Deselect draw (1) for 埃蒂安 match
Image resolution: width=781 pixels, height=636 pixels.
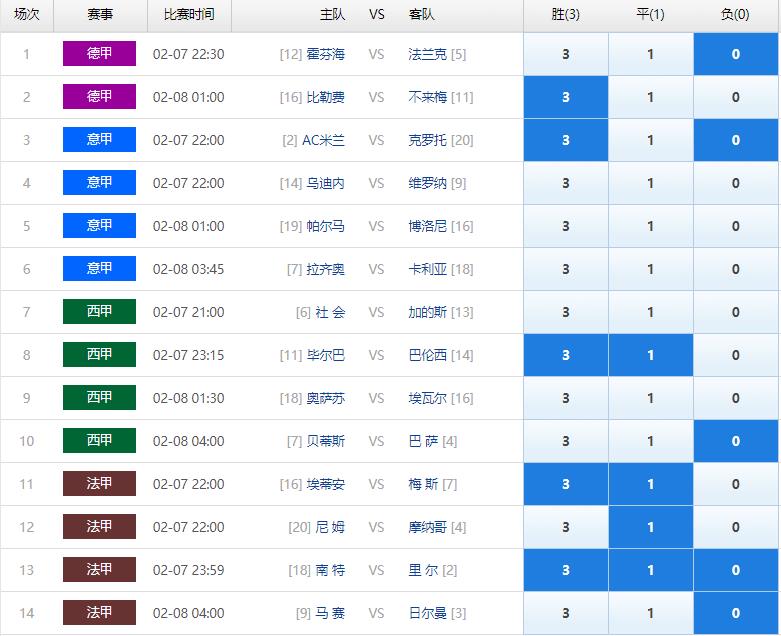pos(651,484)
